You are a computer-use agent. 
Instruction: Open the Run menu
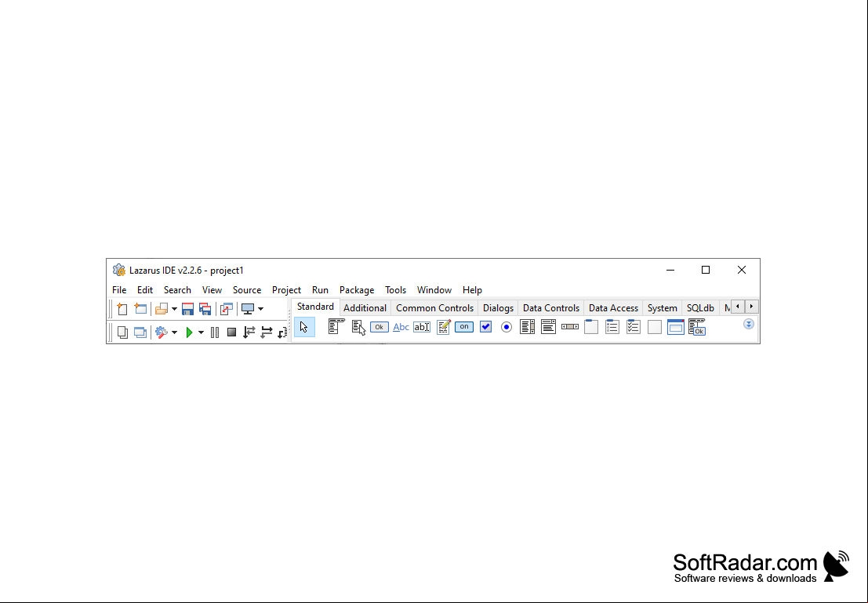point(320,289)
